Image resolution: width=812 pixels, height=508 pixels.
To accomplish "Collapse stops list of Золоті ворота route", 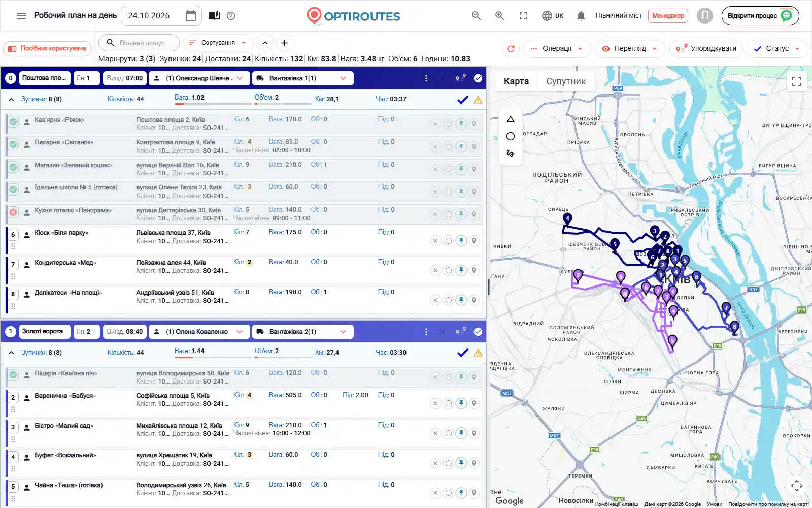I will [x=11, y=353].
